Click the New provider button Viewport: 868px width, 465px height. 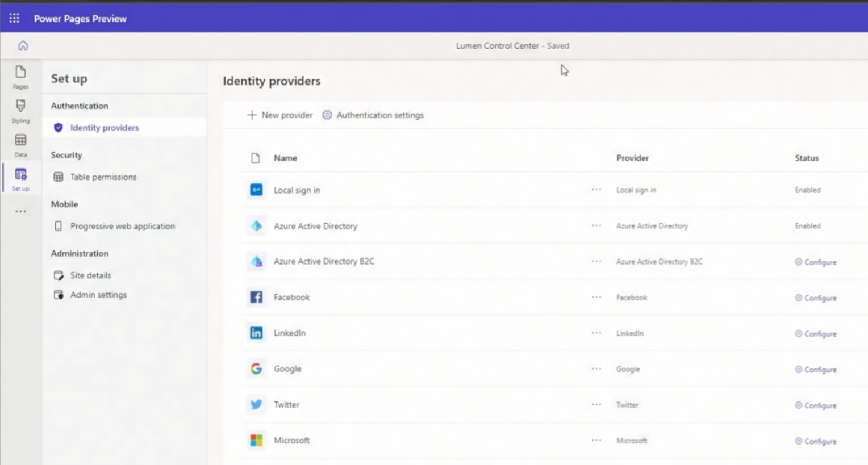[x=280, y=115]
